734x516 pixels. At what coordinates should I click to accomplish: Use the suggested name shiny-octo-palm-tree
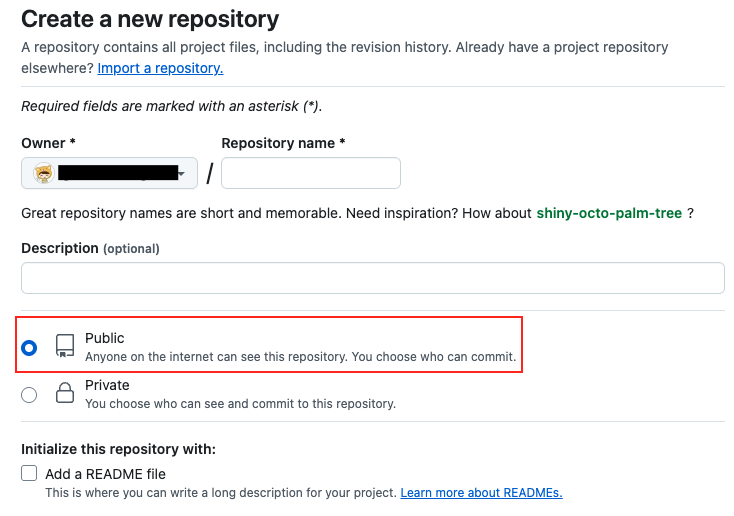pyautogui.click(x=609, y=213)
